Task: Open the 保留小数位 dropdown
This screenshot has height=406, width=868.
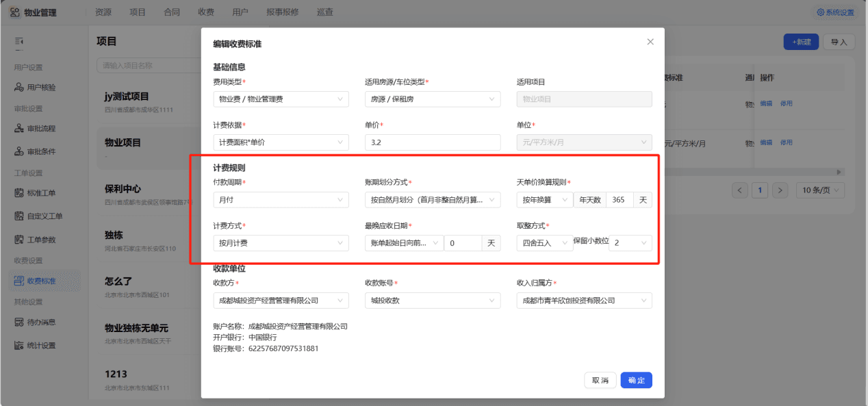Action: 630,243
